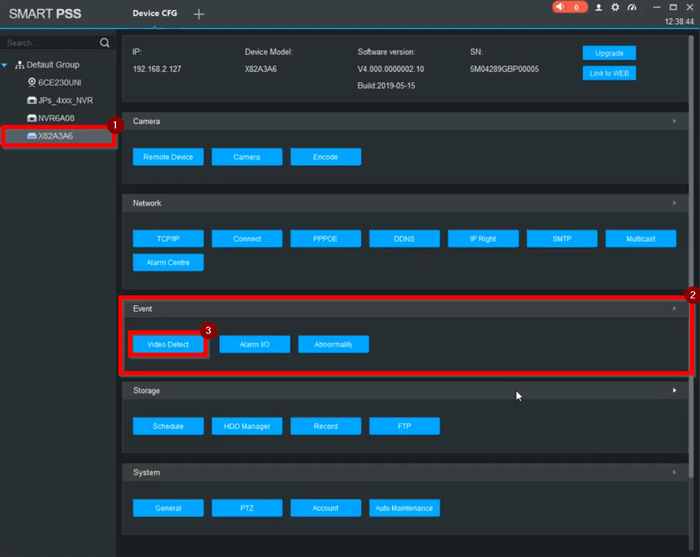Click the device Search input field
700x557 pixels.
[x=50, y=43]
